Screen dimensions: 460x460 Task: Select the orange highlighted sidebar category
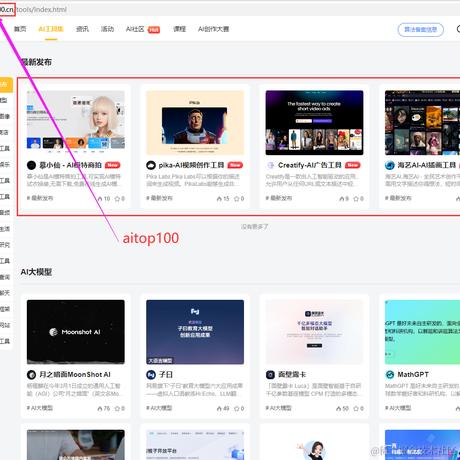pyautogui.click(x=6, y=85)
